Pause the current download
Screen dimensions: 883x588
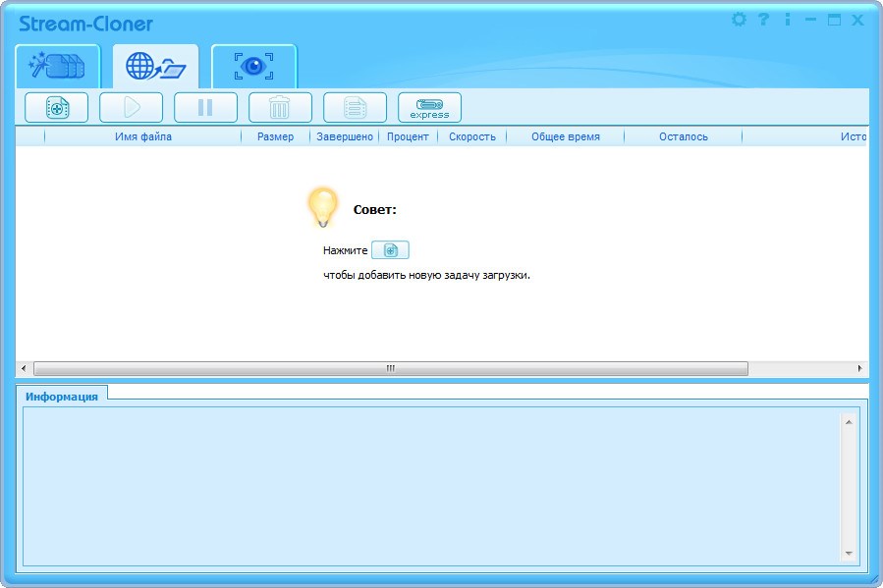[205, 107]
